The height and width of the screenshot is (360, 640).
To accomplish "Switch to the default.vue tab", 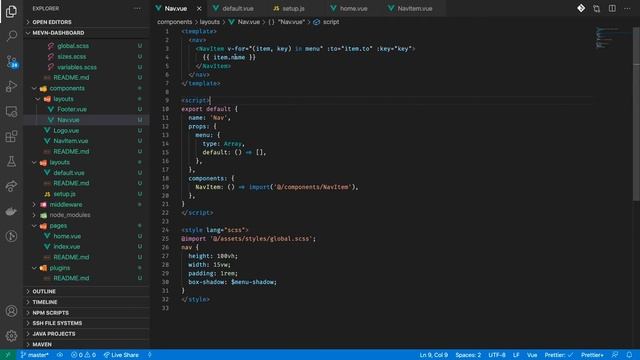I will pos(237,9).
